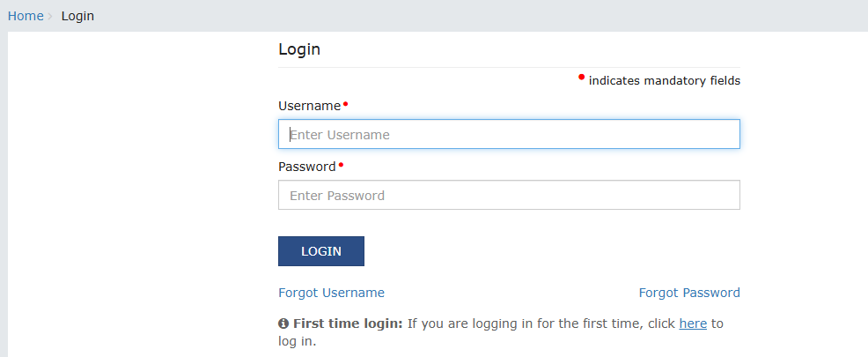Click the bold 'First time login:' text

348,324
